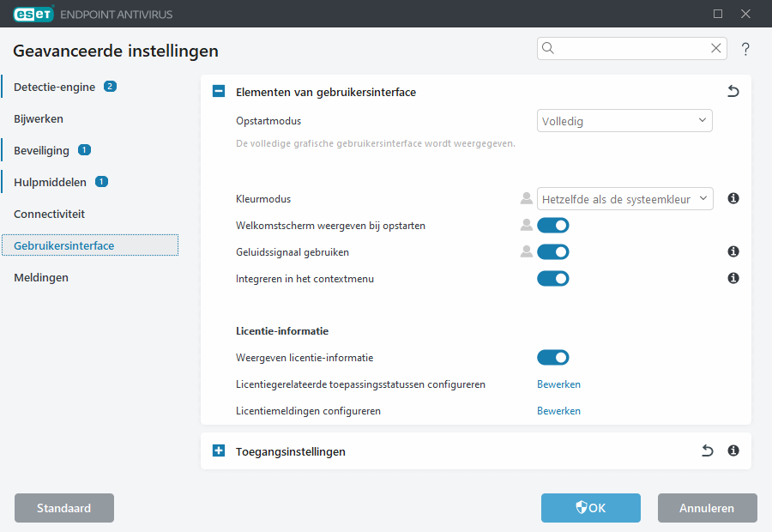Click the revert arrow beside Toegangsinstellingen

click(706, 450)
